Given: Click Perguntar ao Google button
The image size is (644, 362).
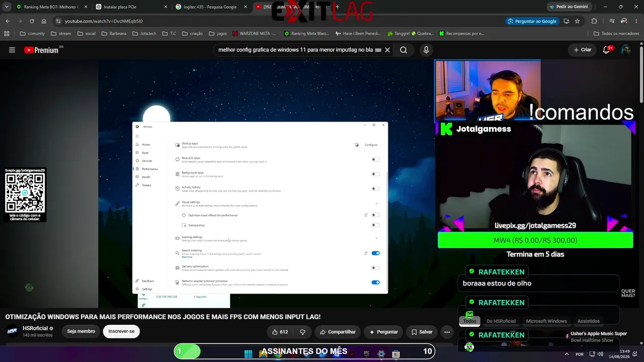Looking at the screenshot, I should (532, 21).
